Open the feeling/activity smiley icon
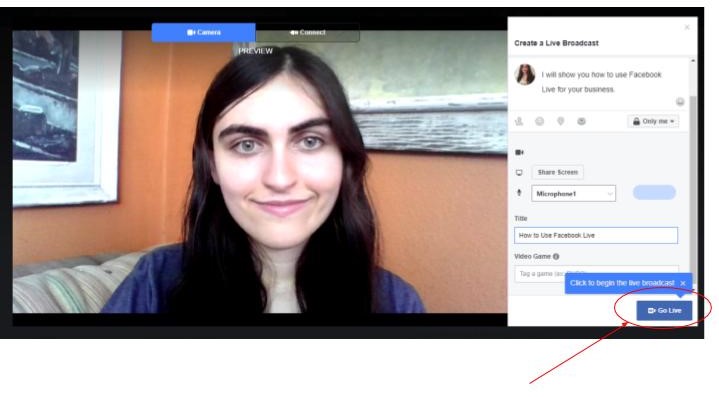Viewport: 719px width, 397px height. click(540, 121)
